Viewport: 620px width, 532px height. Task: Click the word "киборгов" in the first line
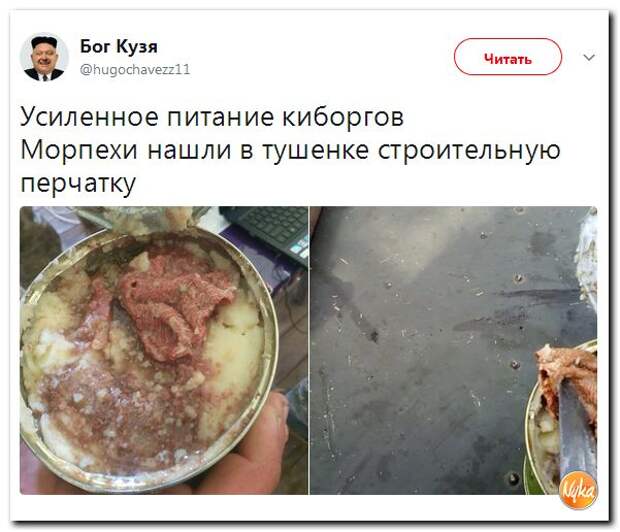tap(342, 118)
